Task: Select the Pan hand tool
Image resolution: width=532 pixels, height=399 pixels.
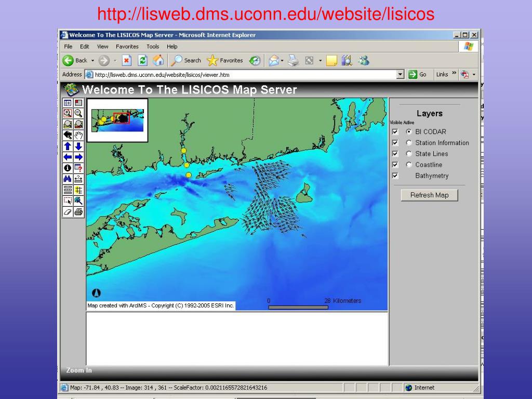Action: [x=78, y=136]
